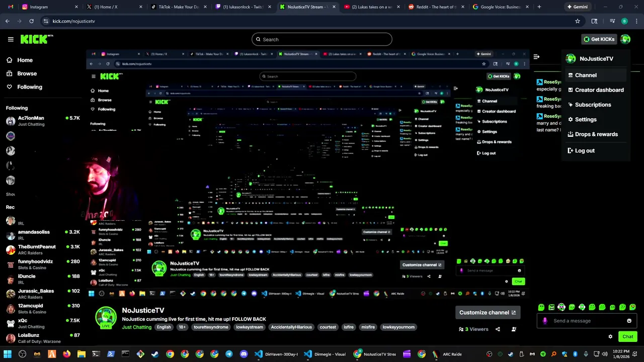The image size is (644, 362).
Task: Click the 3 Viewers count
Action: click(x=473, y=329)
